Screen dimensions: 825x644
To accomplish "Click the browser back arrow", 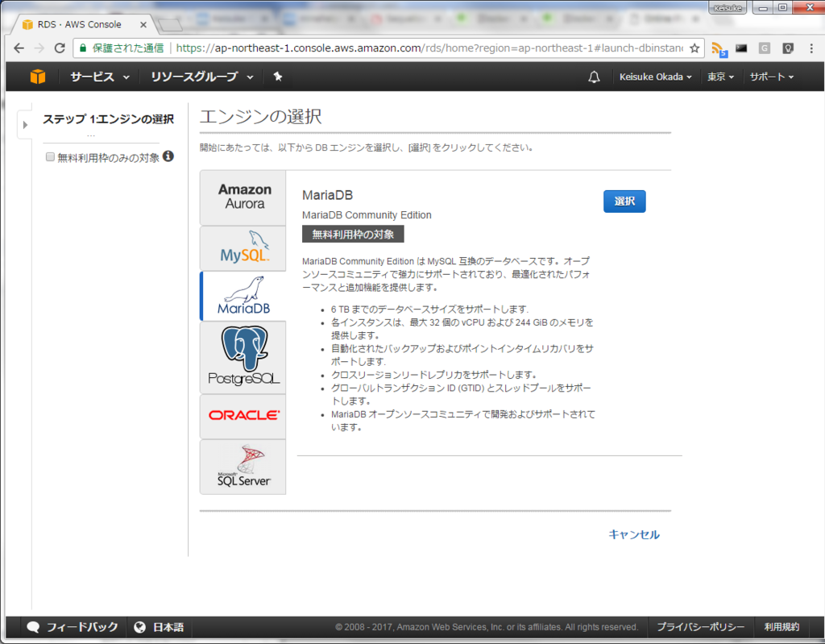I will pyautogui.click(x=19, y=48).
